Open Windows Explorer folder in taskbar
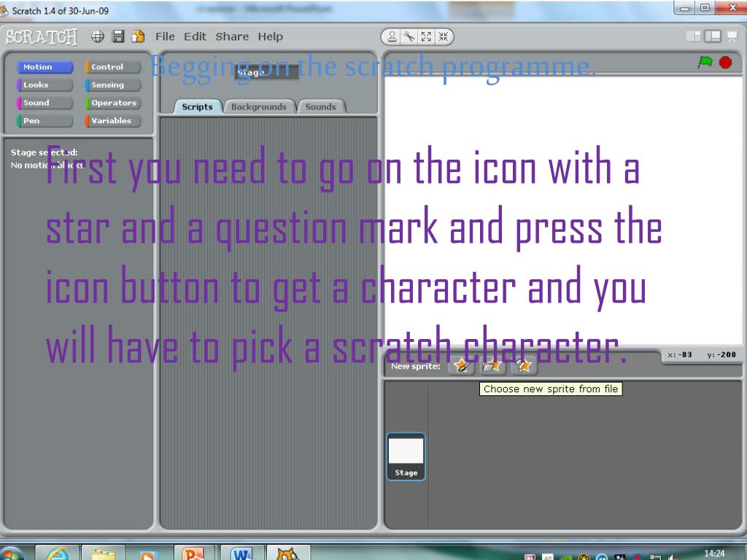Image resolution: width=747 pixels, height=560 pixels. (x=103, y=554)
